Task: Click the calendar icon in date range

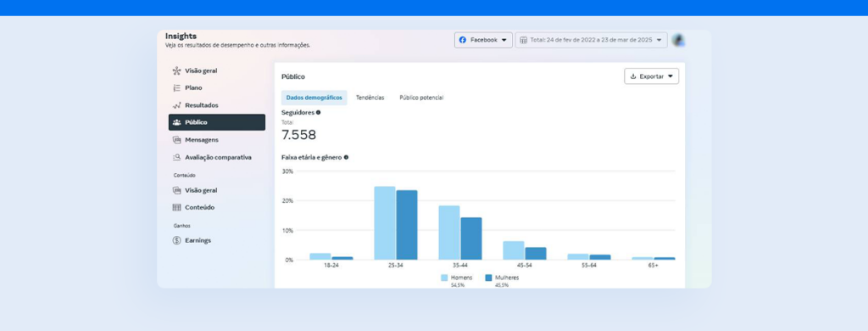Action: (523, 40)
